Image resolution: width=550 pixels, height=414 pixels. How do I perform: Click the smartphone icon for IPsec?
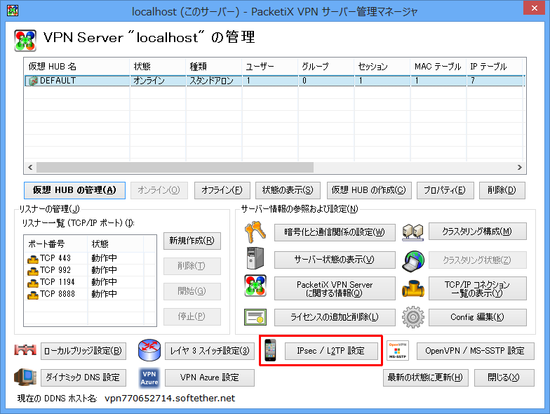[270, 350]
